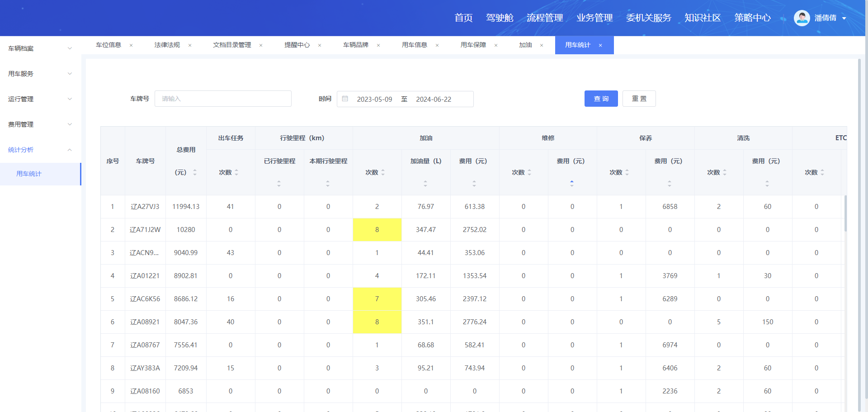
Task: Sort by 维修 费用 column
Action: [572, 184]
